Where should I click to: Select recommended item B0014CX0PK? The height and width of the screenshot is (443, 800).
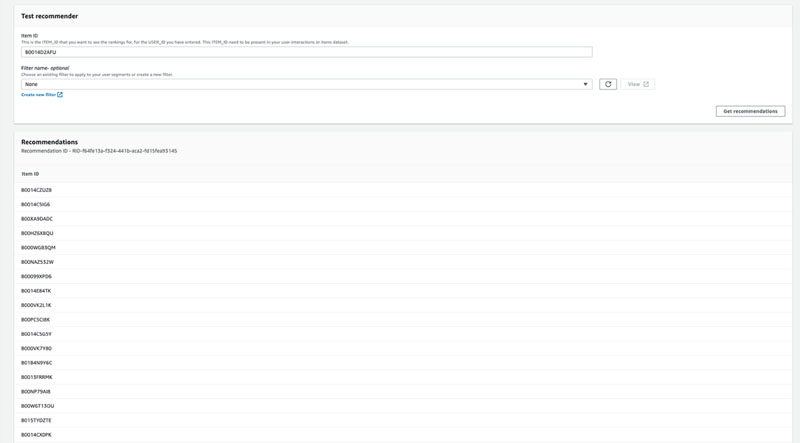(x=36, y=435)
